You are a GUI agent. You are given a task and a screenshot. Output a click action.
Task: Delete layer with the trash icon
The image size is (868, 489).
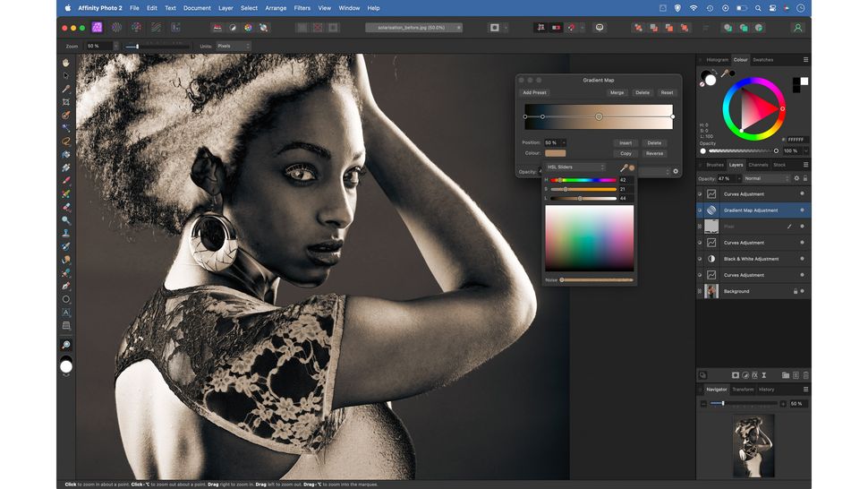pyautogui.click(x=806, y=375)
